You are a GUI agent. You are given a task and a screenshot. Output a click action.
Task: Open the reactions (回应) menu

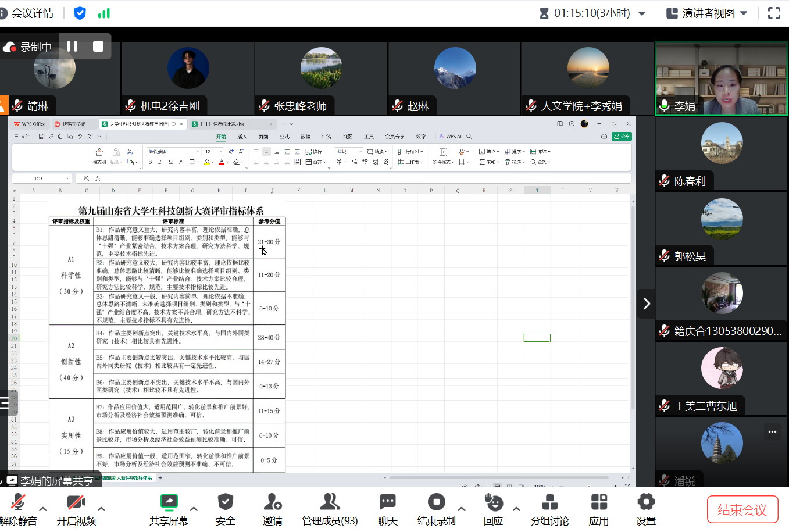tap(493, 502)
